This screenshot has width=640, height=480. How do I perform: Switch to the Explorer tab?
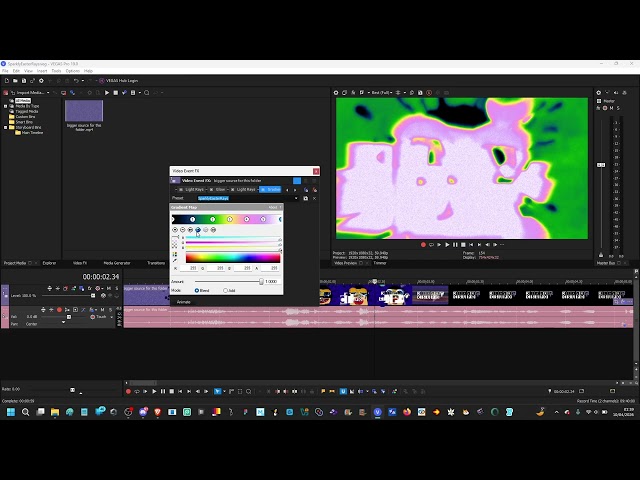coord(49,263)
